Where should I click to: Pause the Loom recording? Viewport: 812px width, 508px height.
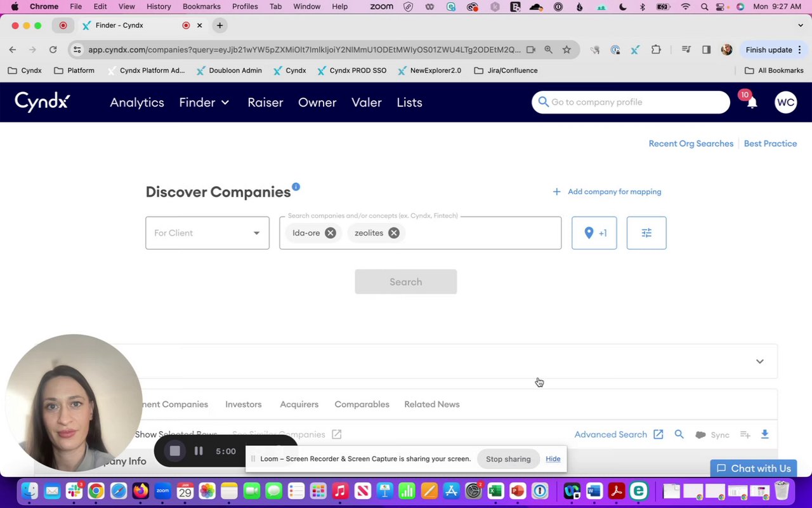coord(199,451)
